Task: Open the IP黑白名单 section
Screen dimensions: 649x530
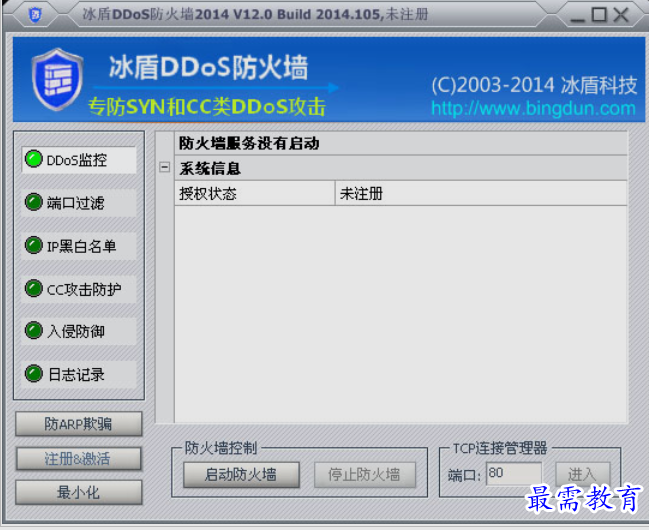Action: point(79,246)
